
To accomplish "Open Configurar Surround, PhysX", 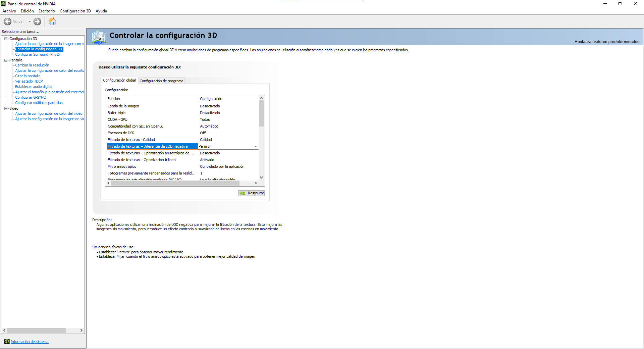I will coord(38,54).
